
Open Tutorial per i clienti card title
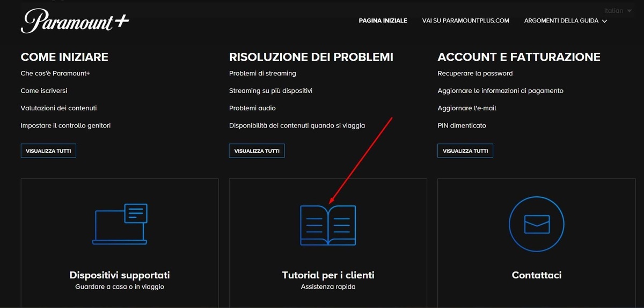328,275
